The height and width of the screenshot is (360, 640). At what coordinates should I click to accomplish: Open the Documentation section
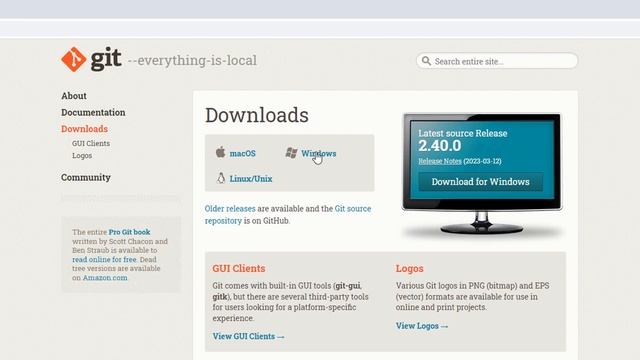pos(93,112)
